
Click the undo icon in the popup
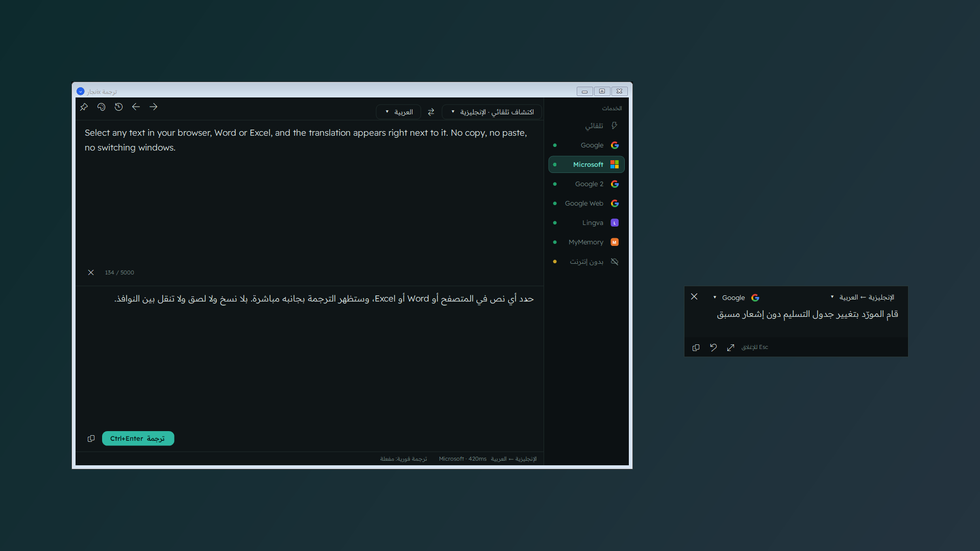[x=713, y=347]
